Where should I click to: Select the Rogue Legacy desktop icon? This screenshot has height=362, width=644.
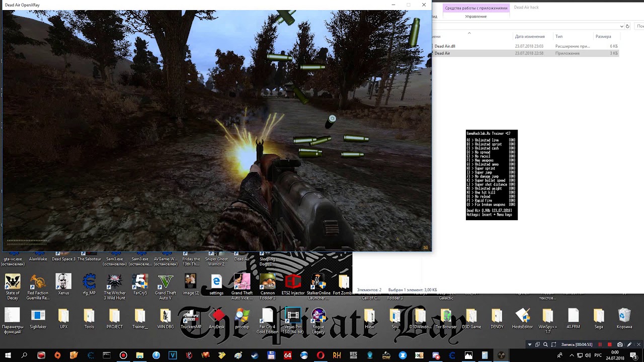pos(318,321)
